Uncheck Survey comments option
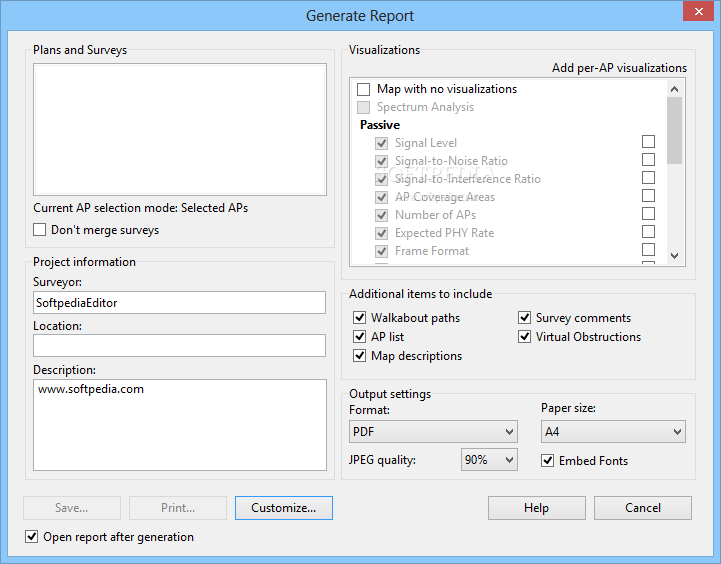Viewport: 721px width, 564px height. 524,318
